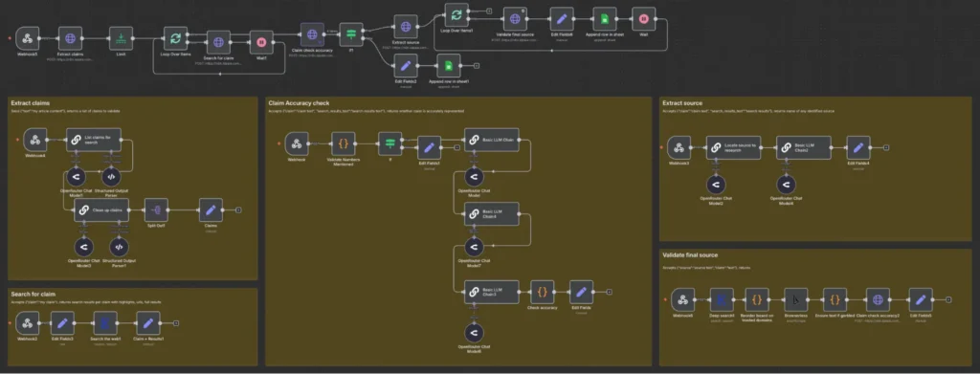Open the Validate Numbers Mentioned code node
Screen dimensions: 980x374
point(344,143)
